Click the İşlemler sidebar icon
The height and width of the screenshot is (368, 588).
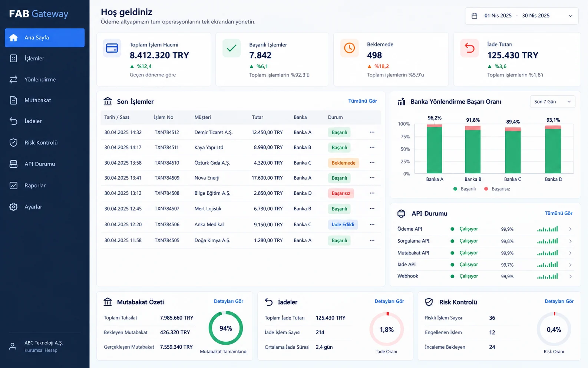point(13,58)
